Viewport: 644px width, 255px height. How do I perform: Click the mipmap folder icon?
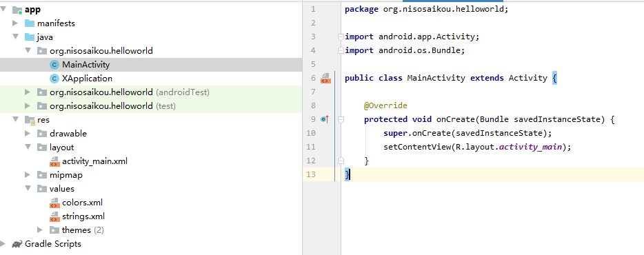click(x=42, y=175)
